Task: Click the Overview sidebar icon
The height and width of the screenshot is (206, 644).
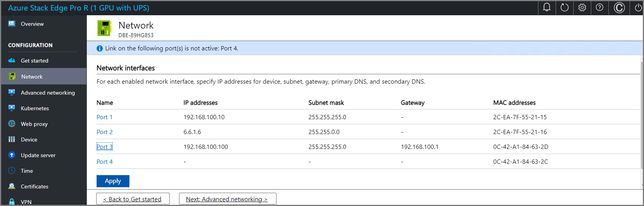Action: coord(12,24)
